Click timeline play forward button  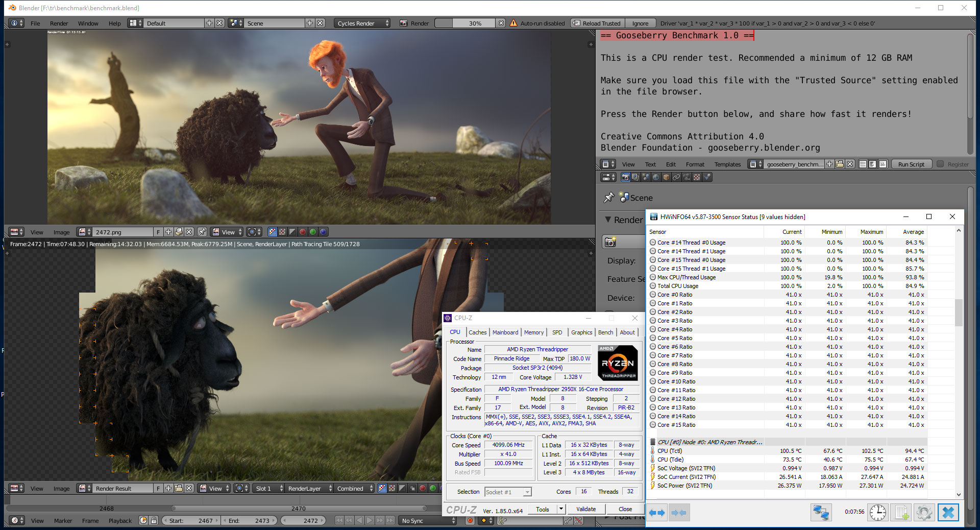pos(370,520)
